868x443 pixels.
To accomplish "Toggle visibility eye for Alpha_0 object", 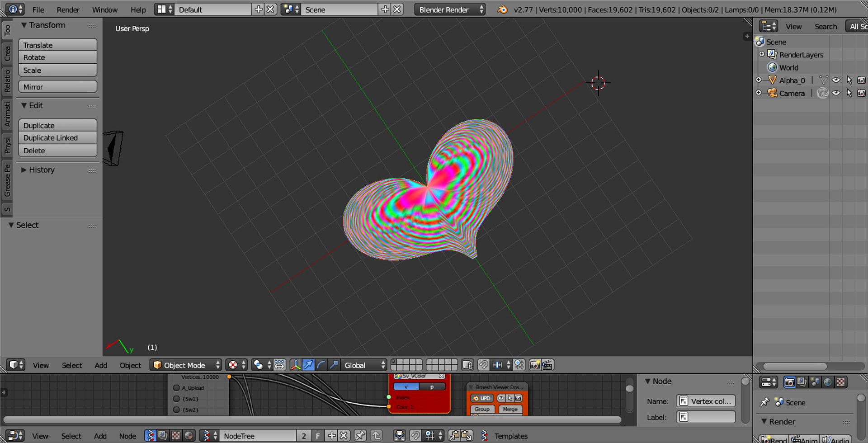I will point(836,80).
